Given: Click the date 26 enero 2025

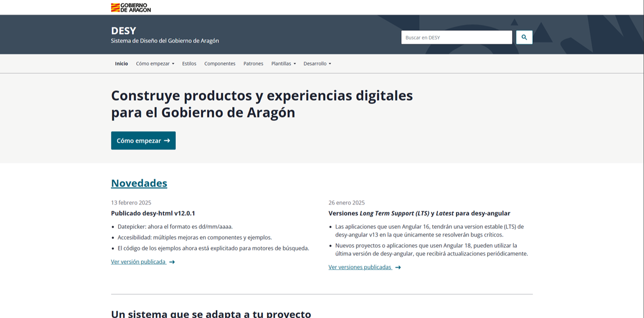Looking at the screenshot, I should (347, 203).
